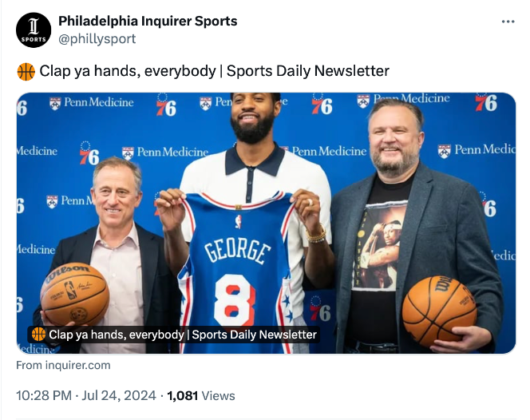The width and height of the screenshot is (530, 420).
Task: Click the basketball held on the right
Action: coord(439,311)
